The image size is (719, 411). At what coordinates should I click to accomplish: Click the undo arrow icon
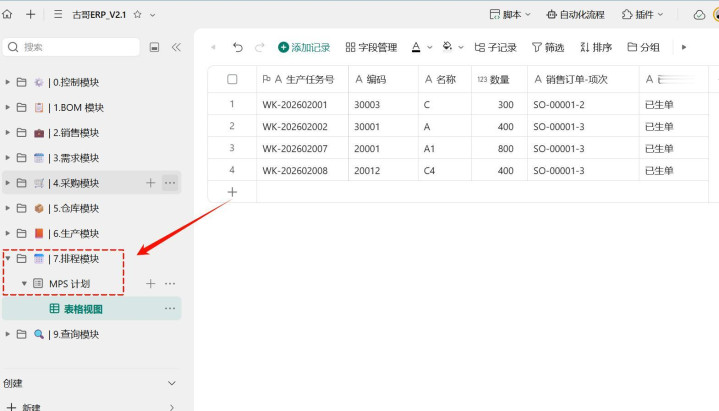click(237, 47)
